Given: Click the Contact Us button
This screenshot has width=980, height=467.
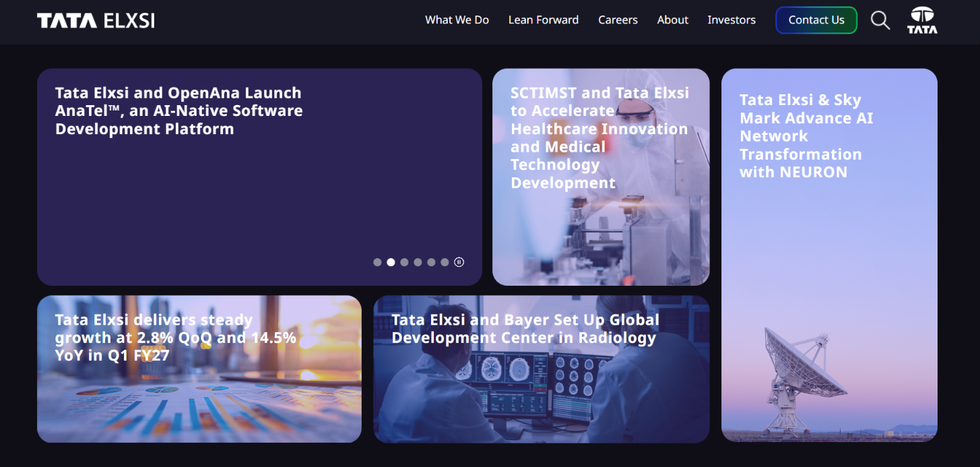Looking at the screenshot, I should click(816, 20).
